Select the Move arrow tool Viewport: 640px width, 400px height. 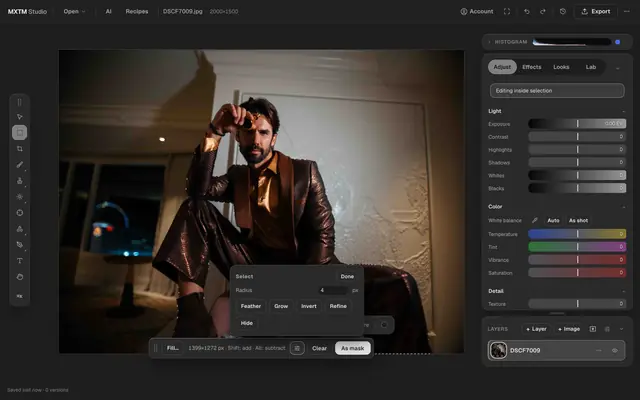point(20,117)
